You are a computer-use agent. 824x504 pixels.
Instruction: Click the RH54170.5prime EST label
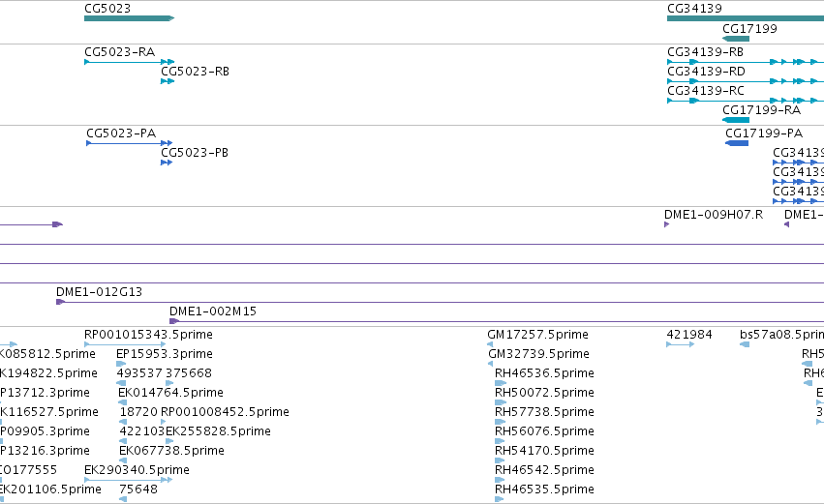[544, 451]
